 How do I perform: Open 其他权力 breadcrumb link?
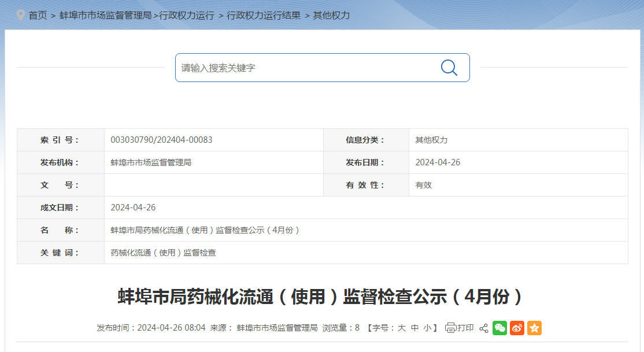tap(331, 16)
